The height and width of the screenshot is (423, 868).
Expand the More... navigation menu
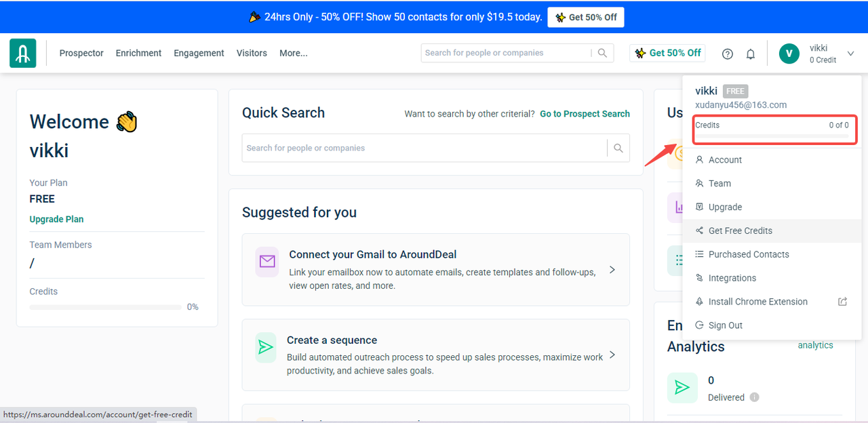coord(294,53)
